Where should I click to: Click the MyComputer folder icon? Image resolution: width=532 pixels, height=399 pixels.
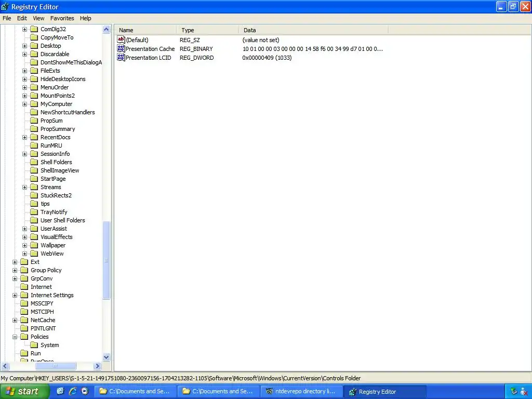(x=34, y=104)
